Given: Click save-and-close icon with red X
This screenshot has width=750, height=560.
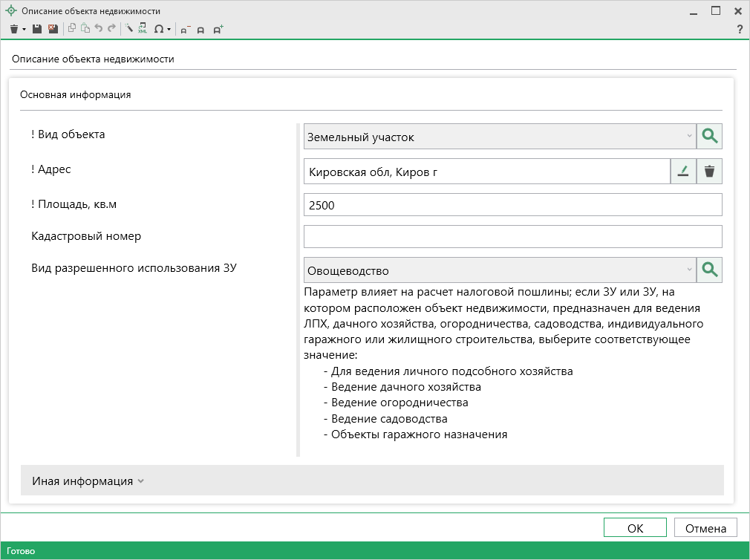Looking at the screenshot, I should click(x=53, y=29).
